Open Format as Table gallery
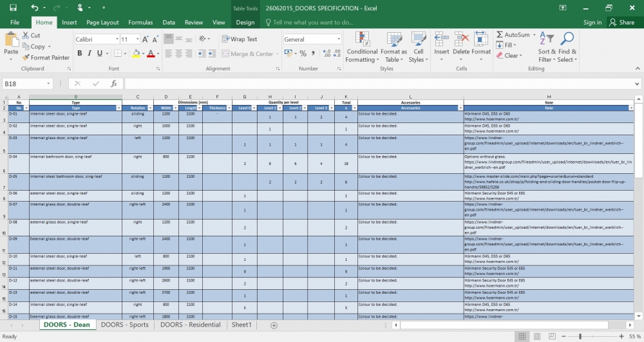The image size is (644, 342). 394,47
